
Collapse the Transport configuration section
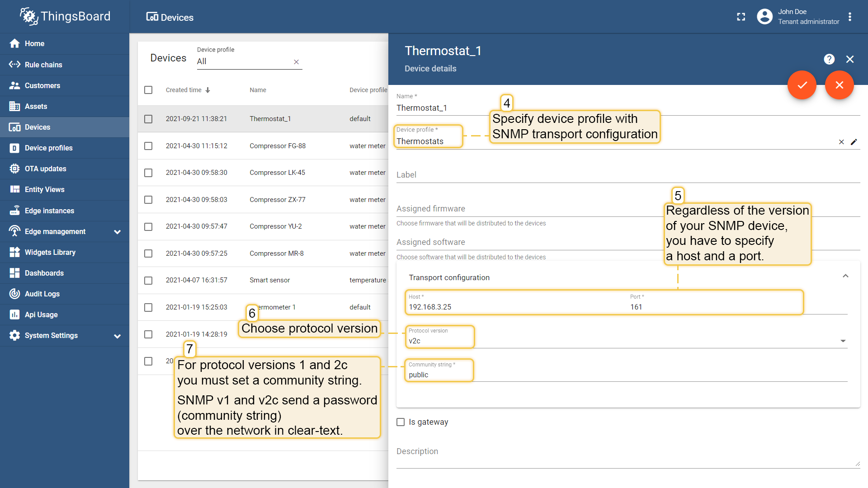point(845,276)
